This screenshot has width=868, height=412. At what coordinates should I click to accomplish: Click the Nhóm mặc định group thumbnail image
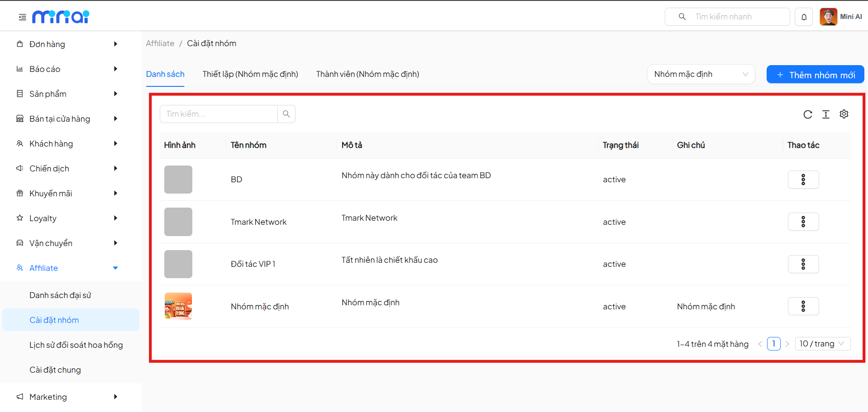[x=178, y=306]
